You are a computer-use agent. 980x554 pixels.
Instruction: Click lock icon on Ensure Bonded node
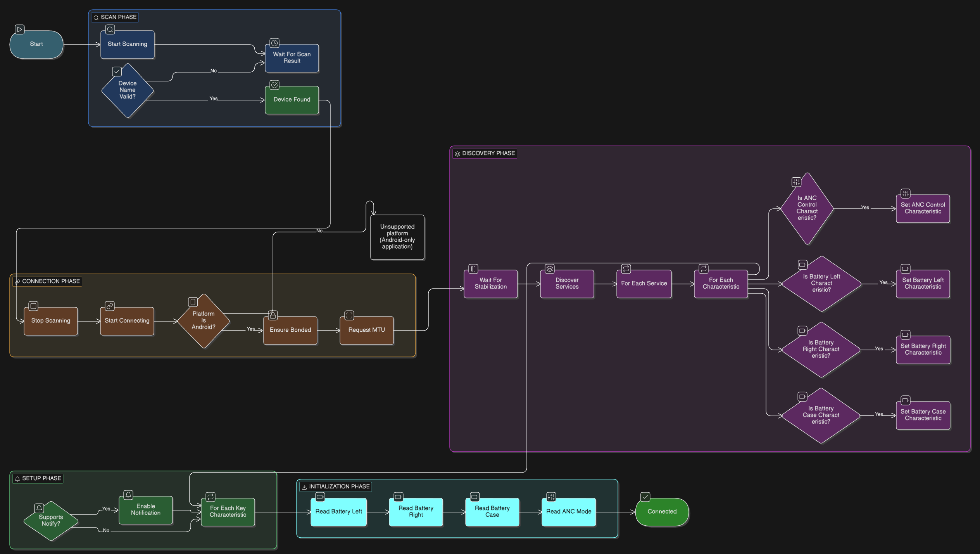coord(273,315)
